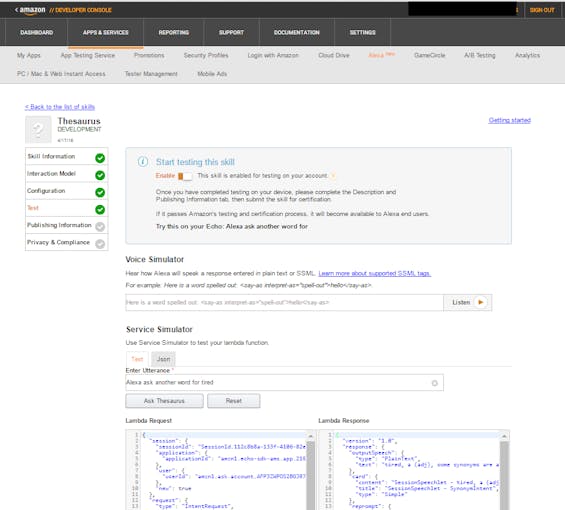Open the Support menu
Viewport: 565px width, 510px height.
point(231,32)
